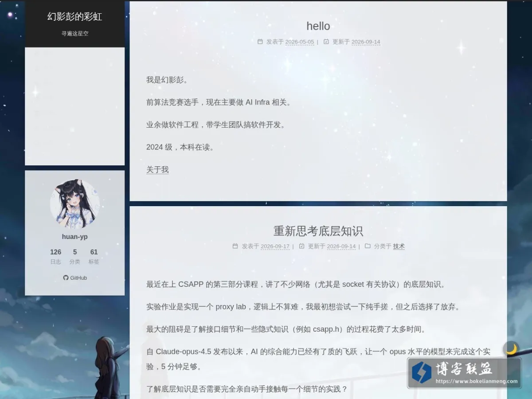
Task: Go to site home via 幻影彭的彩虹 title
Action: click(x=75, y=17)
